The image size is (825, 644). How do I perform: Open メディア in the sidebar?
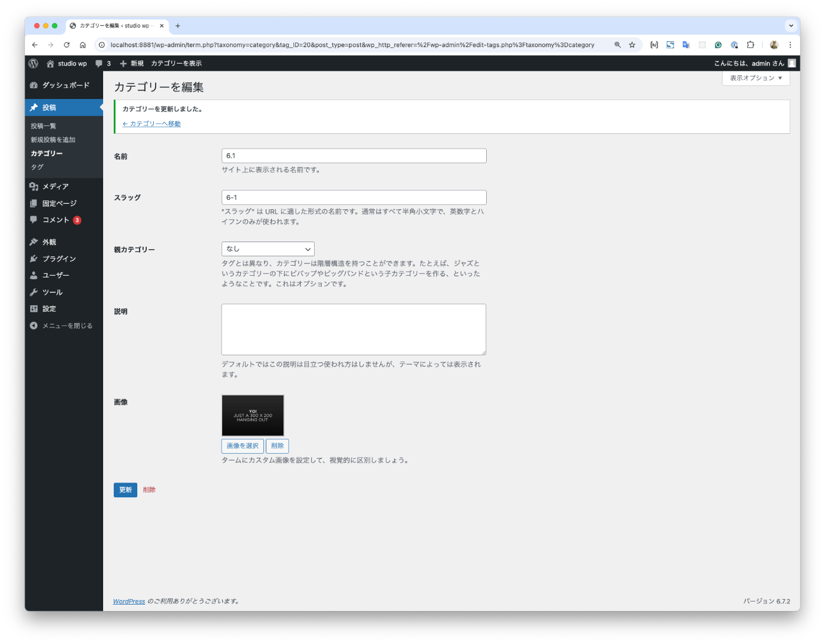[x=64, y=187]
